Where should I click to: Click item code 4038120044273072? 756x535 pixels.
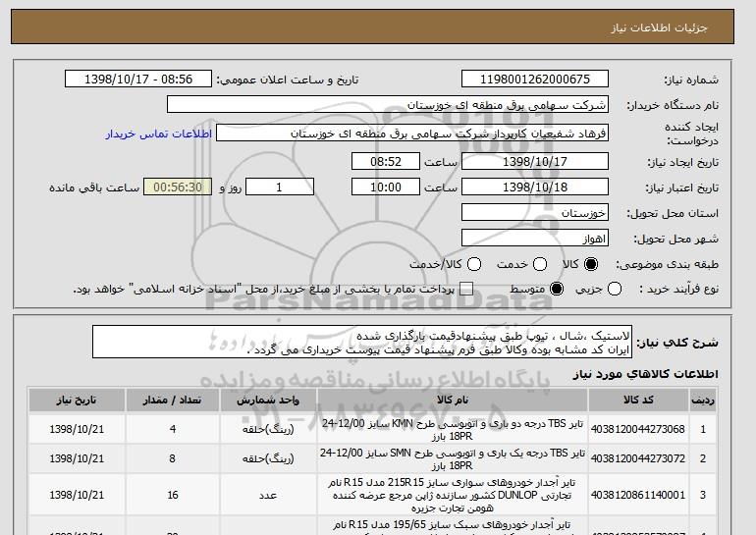point(638,458)
